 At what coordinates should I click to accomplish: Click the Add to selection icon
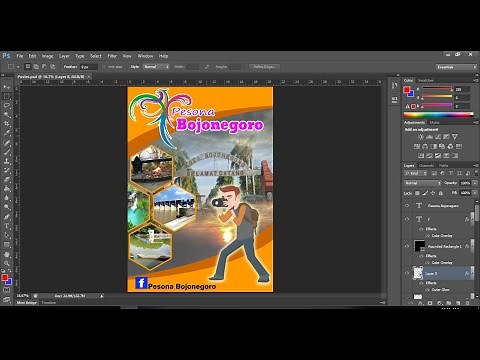pos(36,67)
